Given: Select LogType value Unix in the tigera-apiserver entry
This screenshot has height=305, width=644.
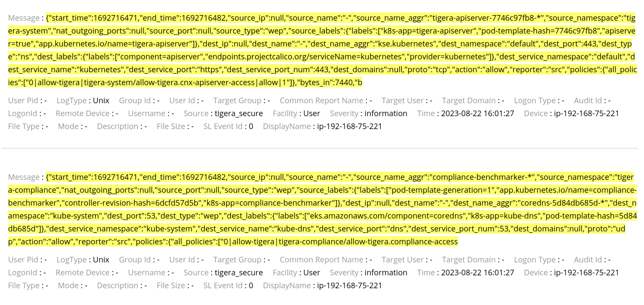Looking at the screenshot, I should point(101,101).
